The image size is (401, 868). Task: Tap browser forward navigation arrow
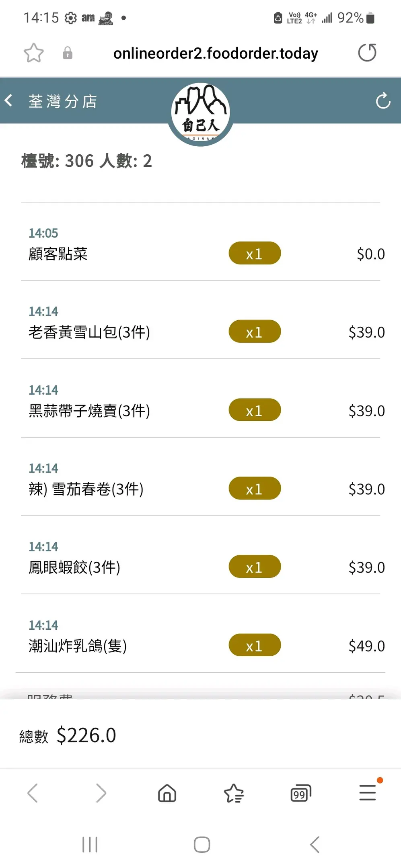(x=101, y=793)
